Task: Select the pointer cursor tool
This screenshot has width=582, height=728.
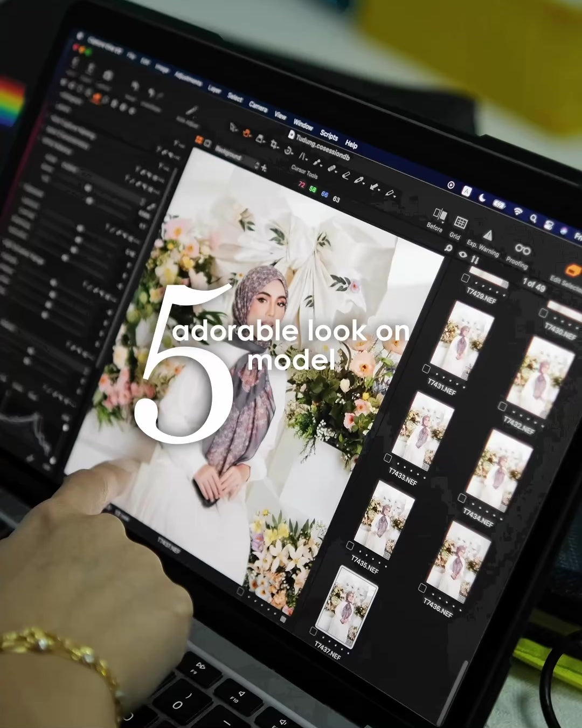Action: click(x=234, y=127)
